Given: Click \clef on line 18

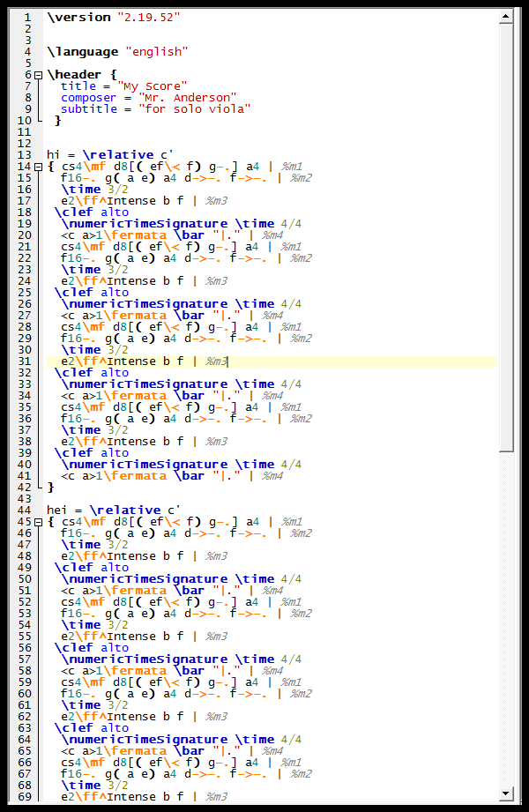Looking at the screenshot, I should [x=74, y=212].
